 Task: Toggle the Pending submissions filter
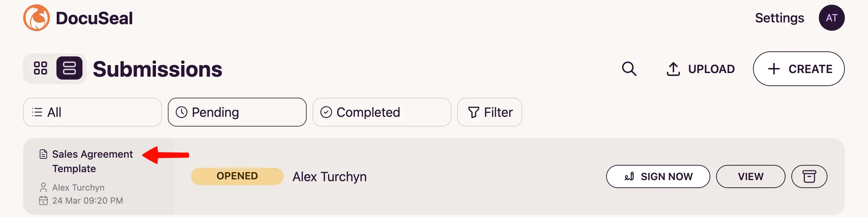coord(237,112)
